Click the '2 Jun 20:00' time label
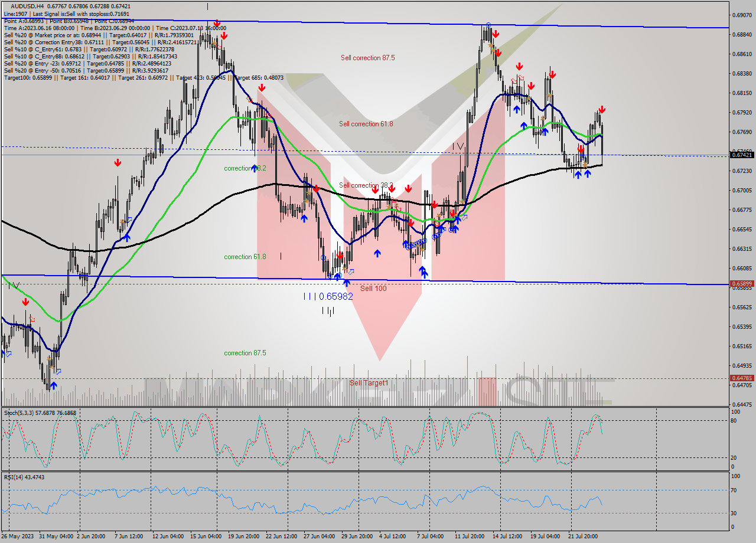 tap(91, 536)
